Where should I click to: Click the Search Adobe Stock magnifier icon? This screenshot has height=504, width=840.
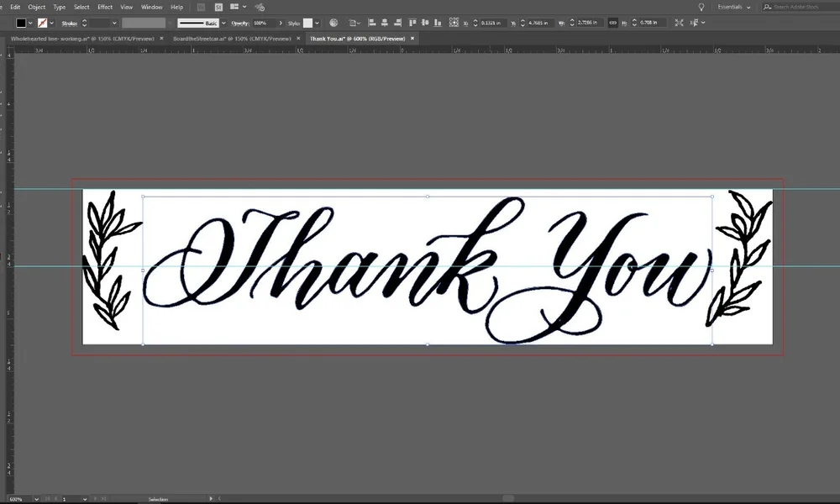(767, 7)
